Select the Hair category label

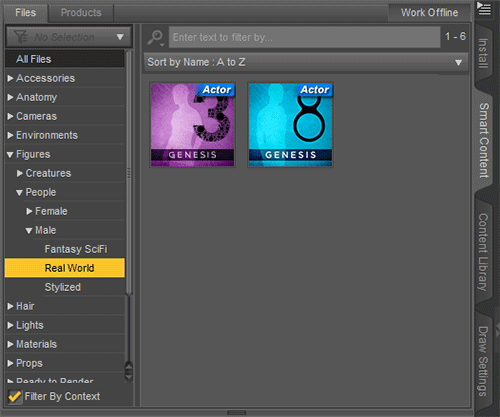click(x=25, y=306)
